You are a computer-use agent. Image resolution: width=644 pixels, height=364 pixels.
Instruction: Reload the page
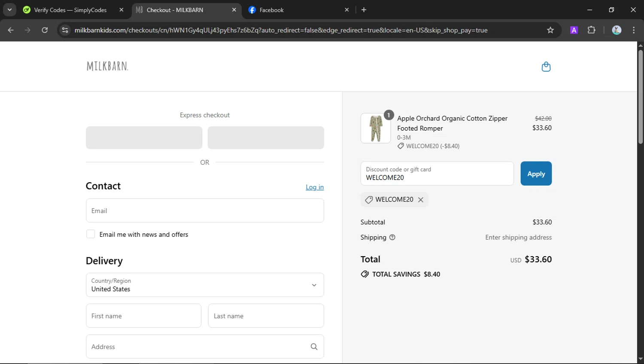pyautogui.click(x=45, y=30)
